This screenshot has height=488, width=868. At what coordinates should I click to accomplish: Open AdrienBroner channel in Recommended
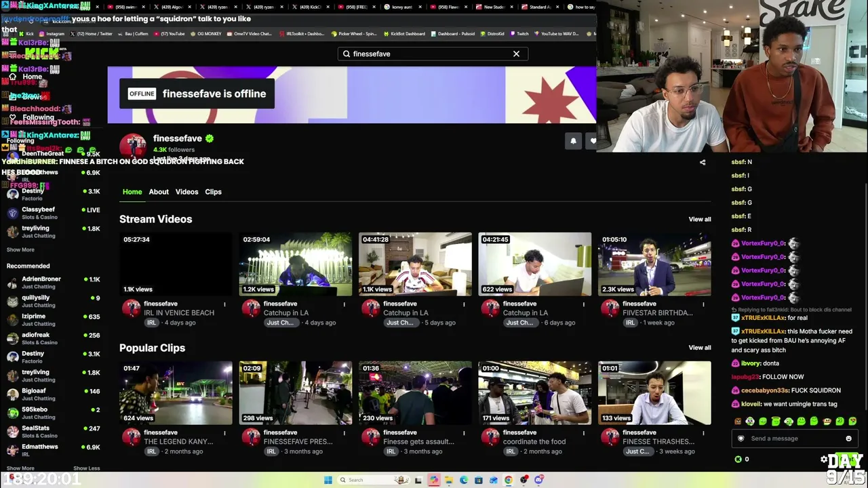[x=53, y=283]
